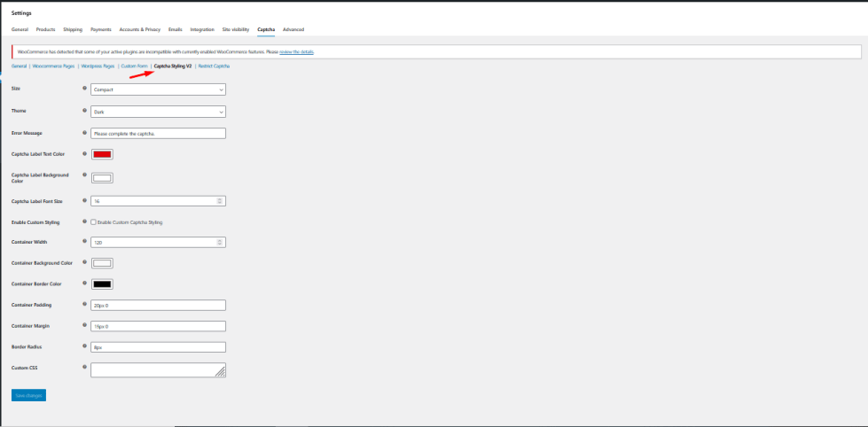Image resolution: width=868 pixels, height=427 pixels.
Task: Open the Integration settings tab
Action: click(x=202, y=29)
